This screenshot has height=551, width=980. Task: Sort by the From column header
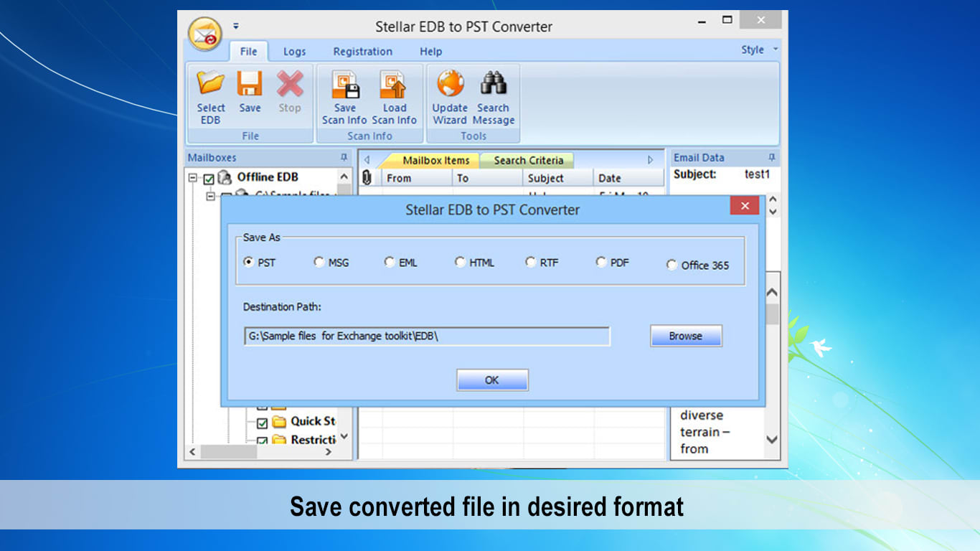417,178
